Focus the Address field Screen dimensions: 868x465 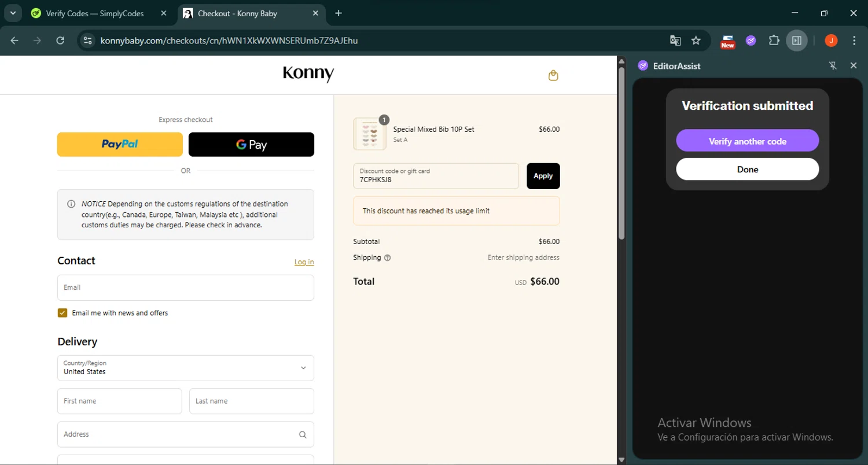coord(186,434)
